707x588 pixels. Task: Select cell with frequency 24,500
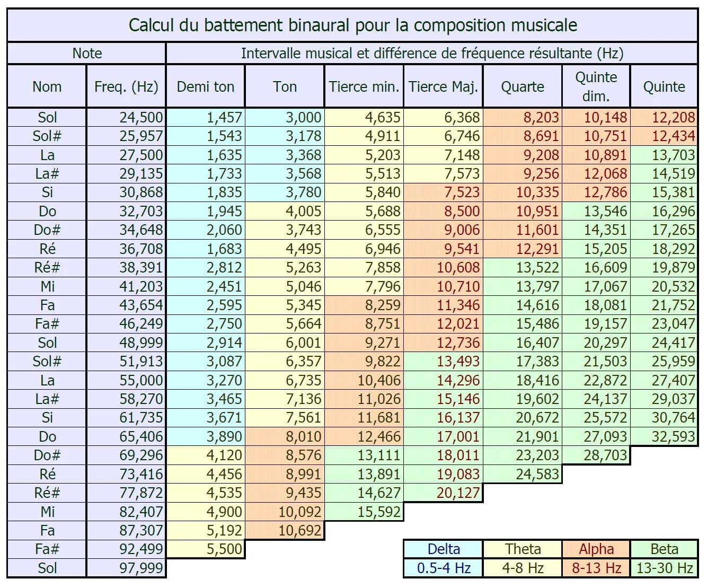point(126,117)
